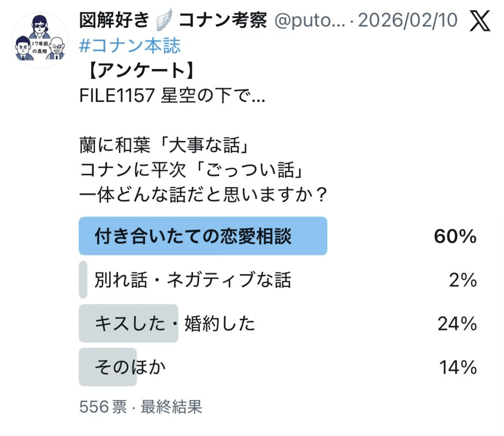Screen dimensions: 504x436
Task: Click the 2% poll result
Action: (x=463, y=280)
